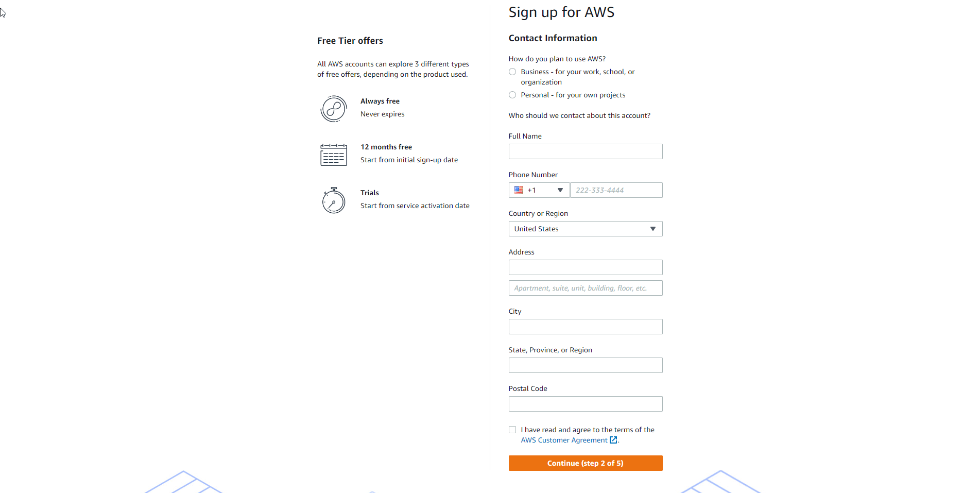The width and height of the screenshot is (980, 493).
Task: Click the phone number entry field
Action: (616, 190)
